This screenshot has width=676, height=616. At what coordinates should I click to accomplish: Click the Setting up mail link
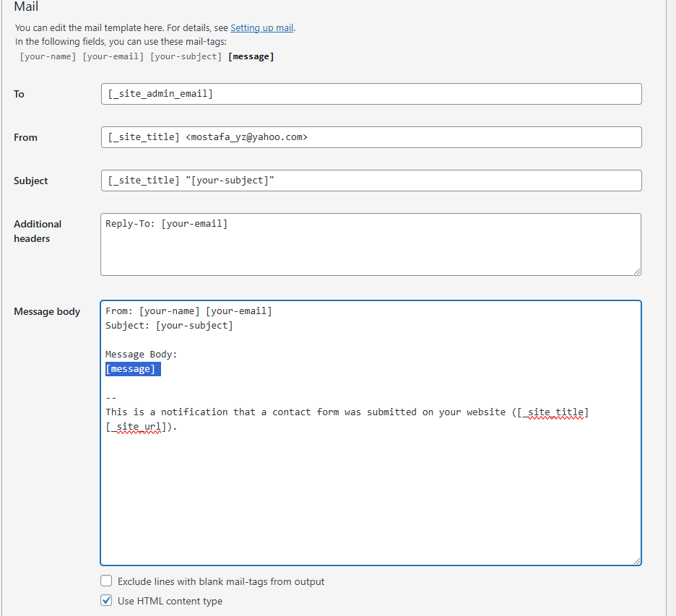point(261,27)
